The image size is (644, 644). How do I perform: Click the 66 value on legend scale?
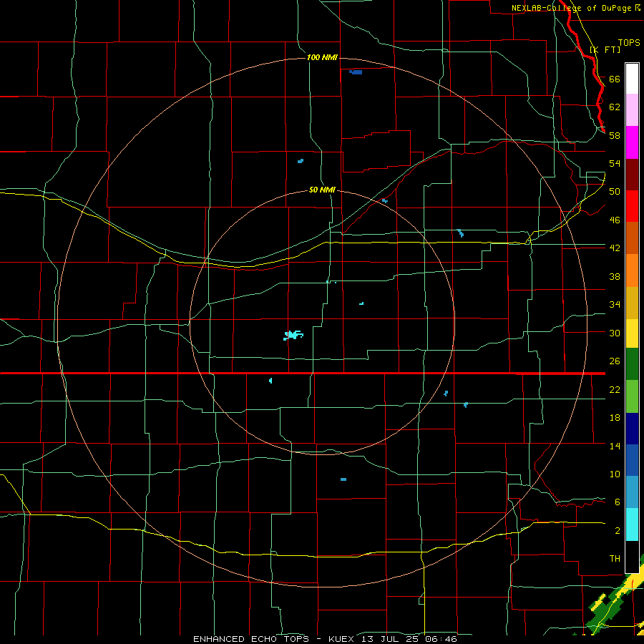click(x=615, y=79)
